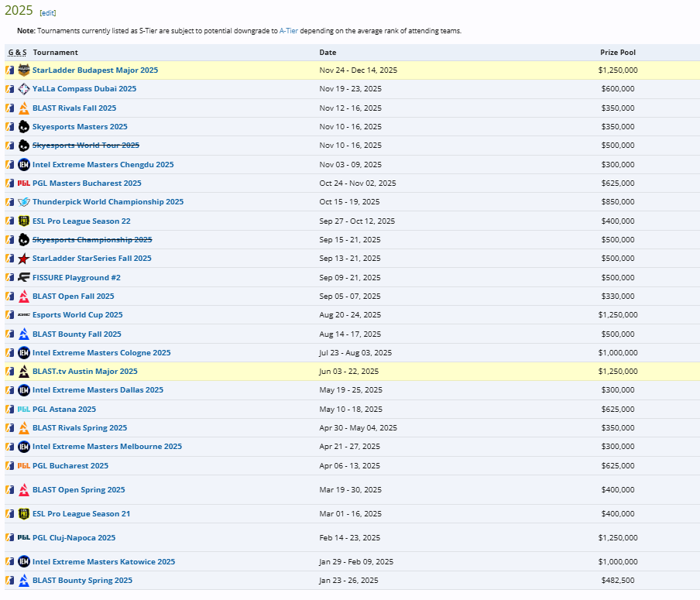Click the BLAST Open Fall 2025 logo icon
Viewport: 700px width, 600px height.
[x=24, y=297]
